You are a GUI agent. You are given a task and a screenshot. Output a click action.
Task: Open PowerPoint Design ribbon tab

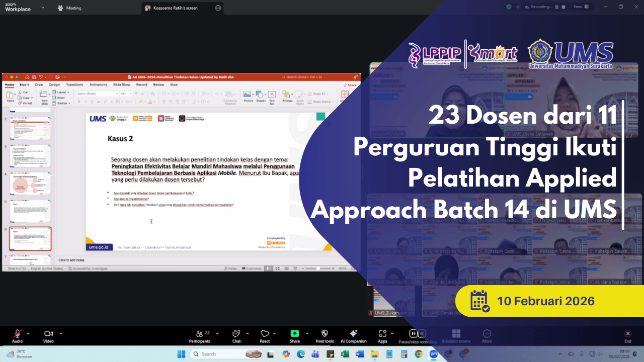(54, 84)
